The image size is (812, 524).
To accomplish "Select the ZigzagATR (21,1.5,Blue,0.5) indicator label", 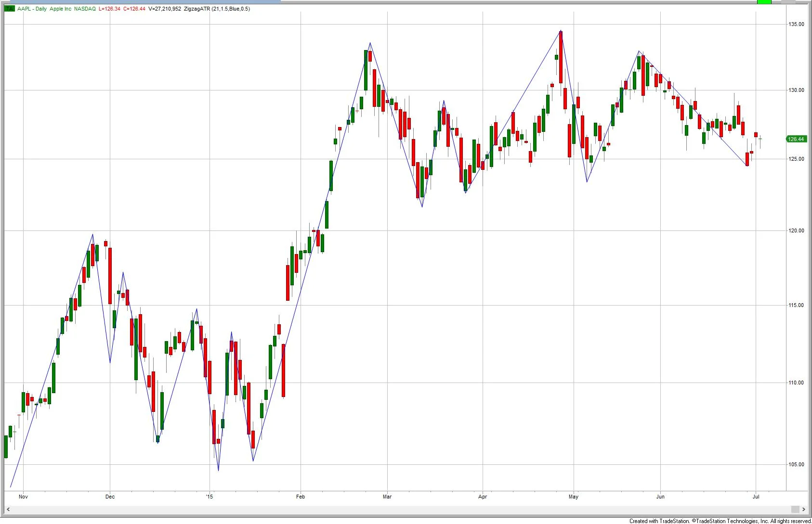I will [217, 9].
